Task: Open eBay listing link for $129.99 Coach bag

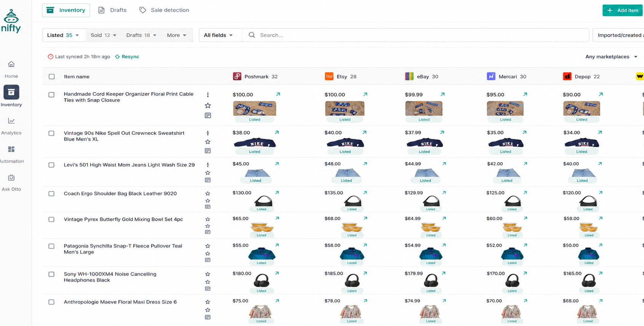Action: coord(444,193)
